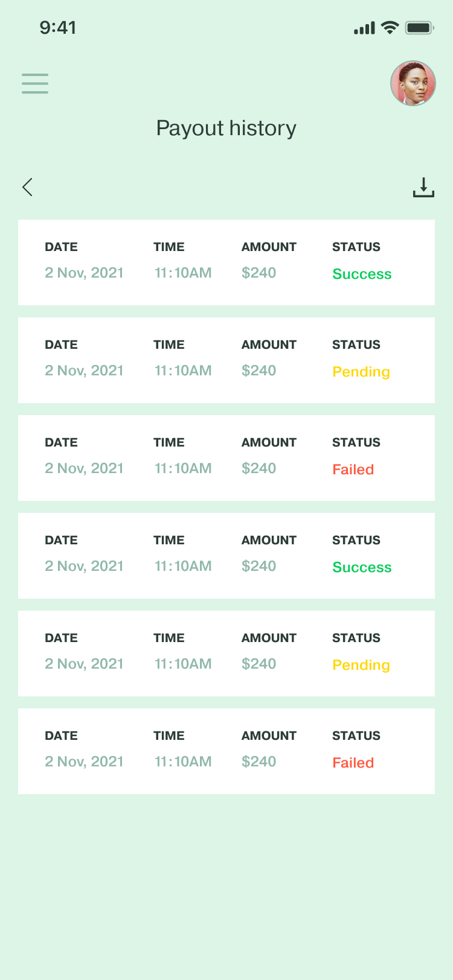Select the second Pending payout status

click(361, 665)
